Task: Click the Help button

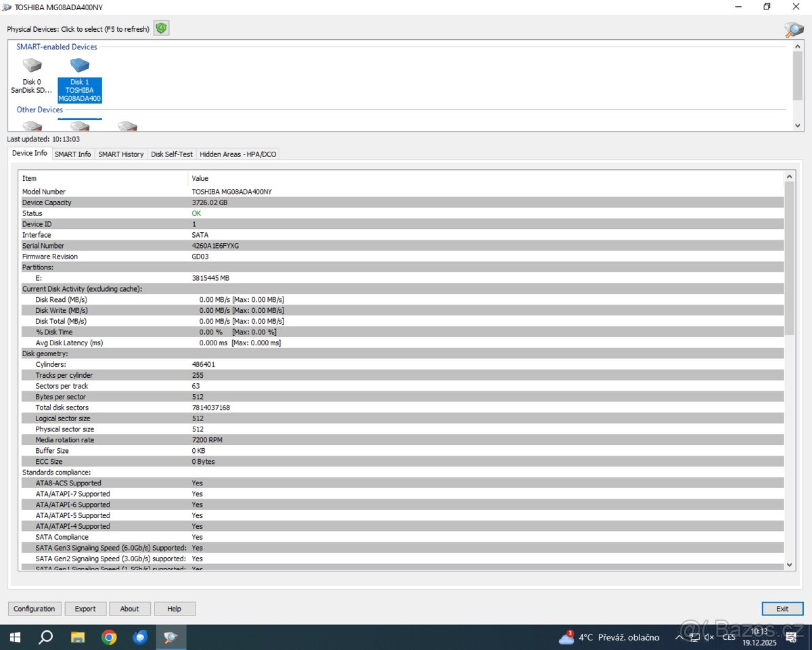Action: (175, 609)
